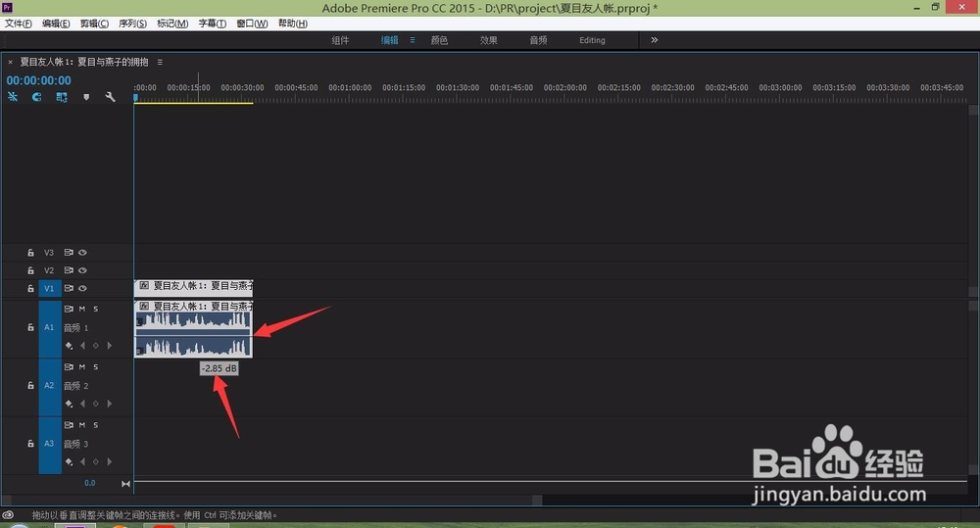Select the V1 track target header
This screenshot has height=528, width=980.
(49, 288)
